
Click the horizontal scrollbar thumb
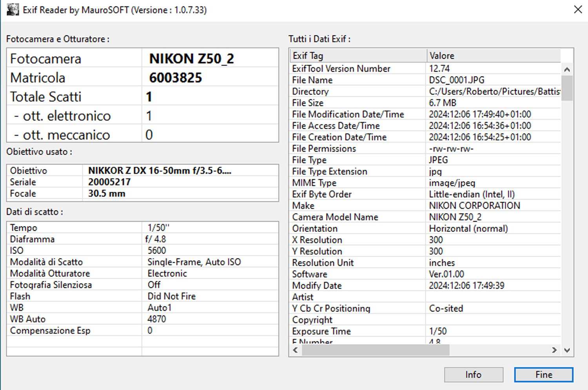coord(376,350)
